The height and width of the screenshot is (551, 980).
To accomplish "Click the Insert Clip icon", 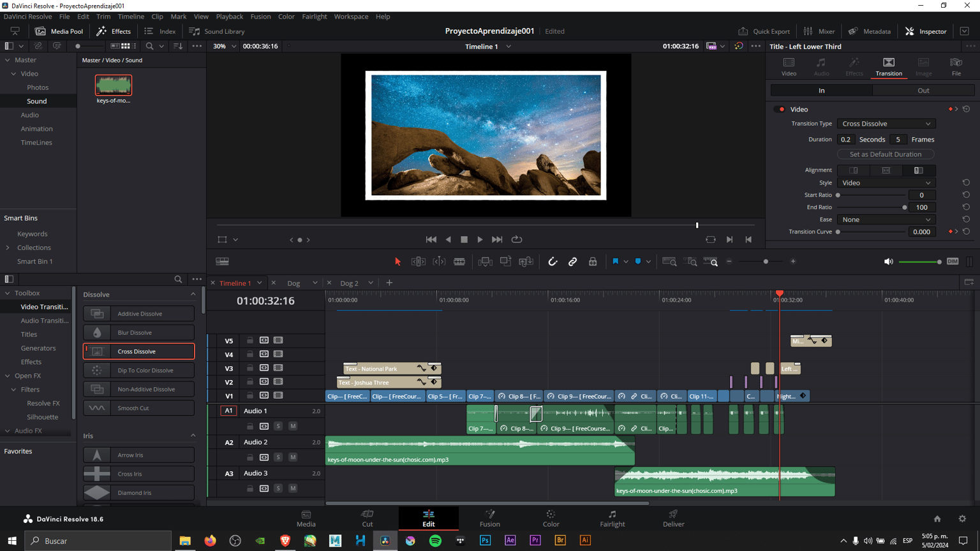I will click(x=485, y=261).
